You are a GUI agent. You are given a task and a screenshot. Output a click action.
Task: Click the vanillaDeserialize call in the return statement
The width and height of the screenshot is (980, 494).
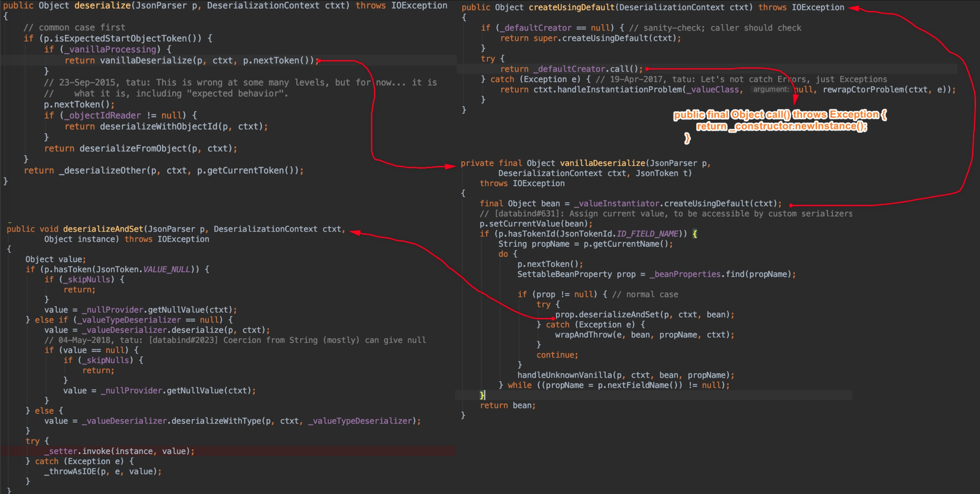tap(146, 61)
